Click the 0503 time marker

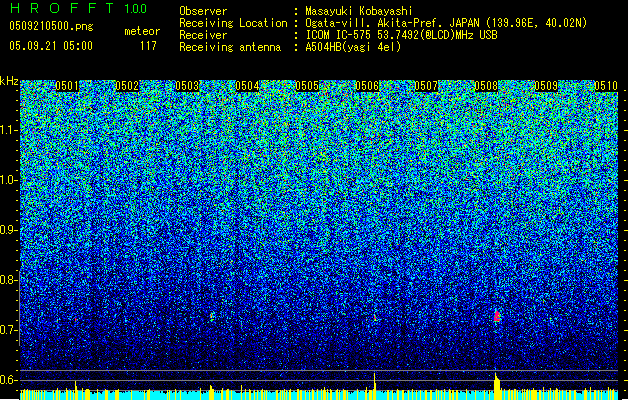(x=187, y=86)
